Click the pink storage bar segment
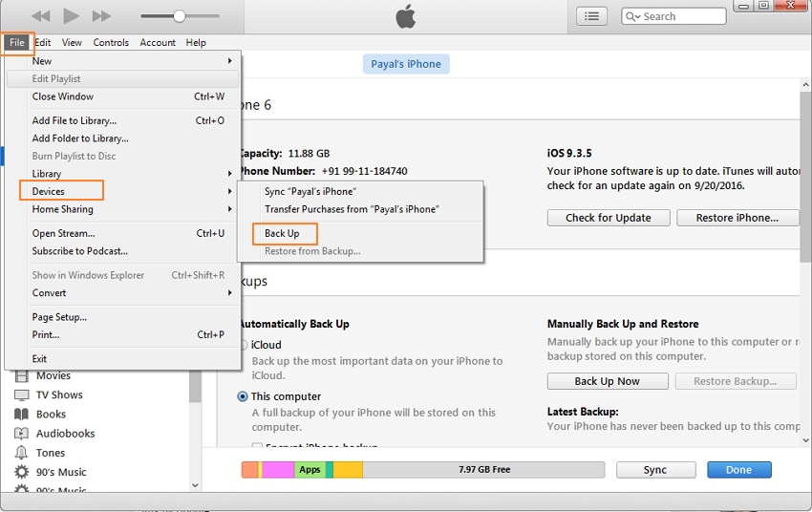 278,470
